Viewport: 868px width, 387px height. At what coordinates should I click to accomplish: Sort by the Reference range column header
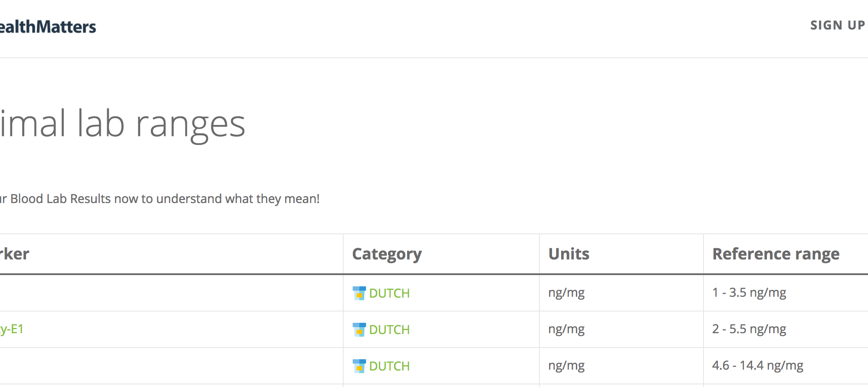click(776, 254)
